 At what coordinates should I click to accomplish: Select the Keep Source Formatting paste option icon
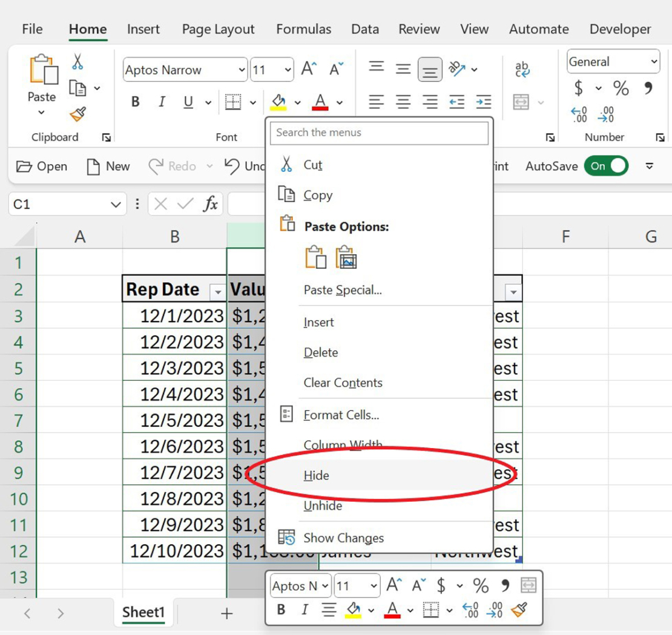pyautogui.click(x=316, y=256)
